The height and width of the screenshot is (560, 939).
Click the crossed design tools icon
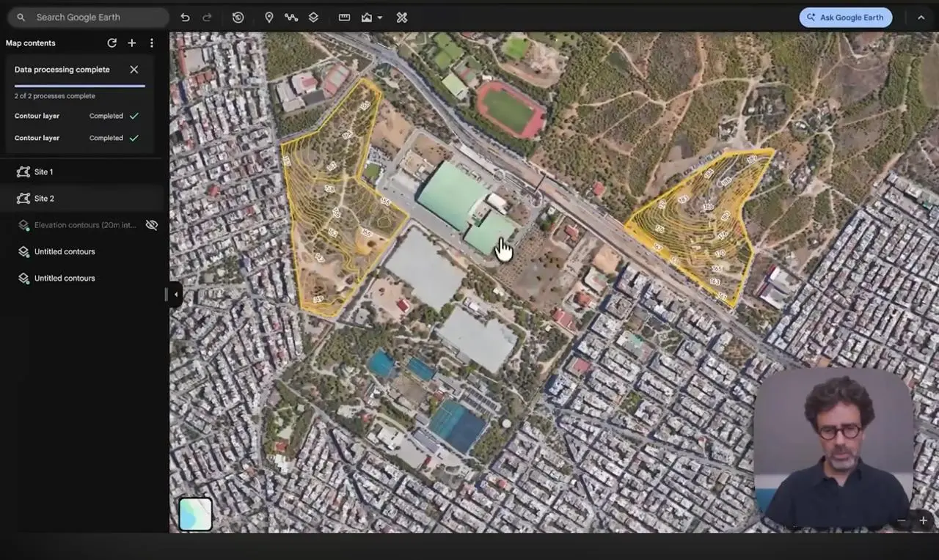(x=402, y=18)
